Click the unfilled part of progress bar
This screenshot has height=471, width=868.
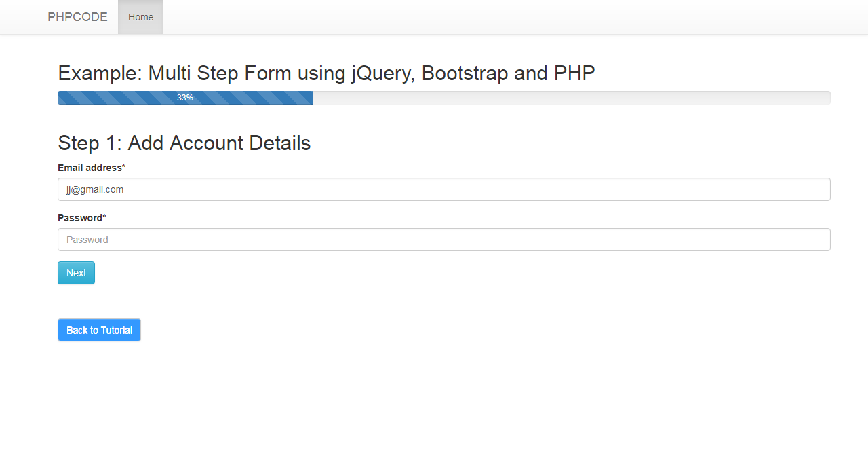[570, 97]
